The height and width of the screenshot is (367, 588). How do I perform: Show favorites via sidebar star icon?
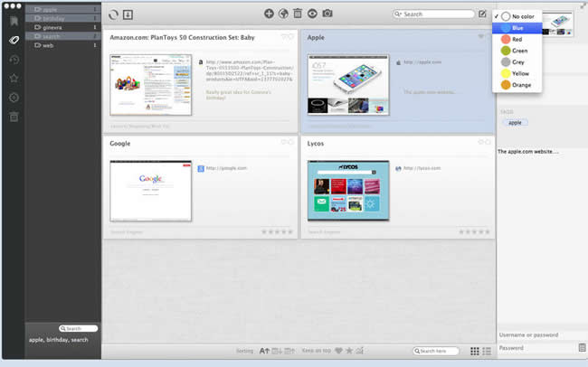pos(14,79)
